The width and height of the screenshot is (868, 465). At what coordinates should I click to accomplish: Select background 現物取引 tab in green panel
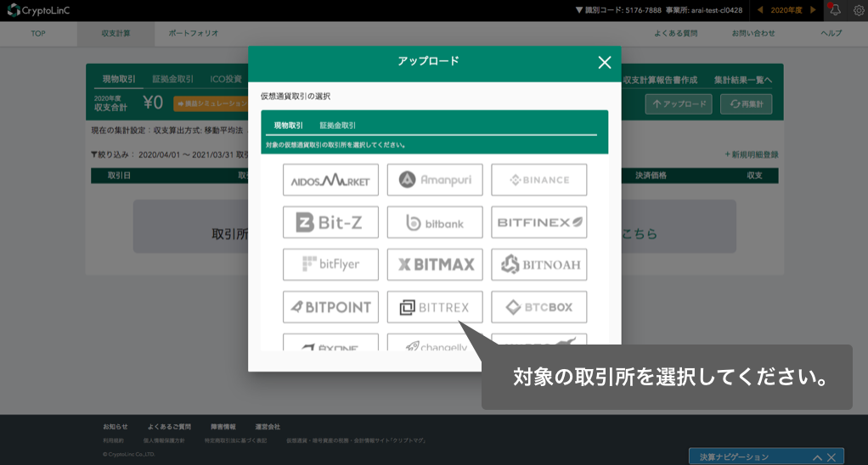118,79
